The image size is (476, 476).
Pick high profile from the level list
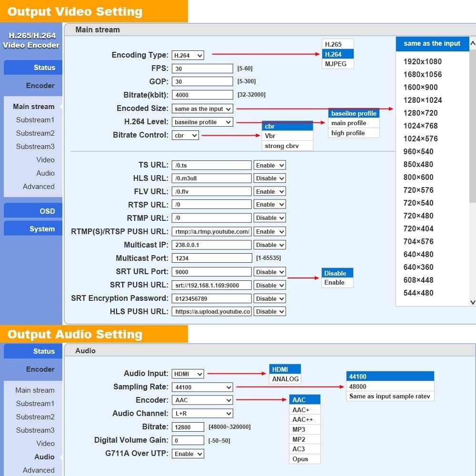pyautogui.click(x=348, y=133)
